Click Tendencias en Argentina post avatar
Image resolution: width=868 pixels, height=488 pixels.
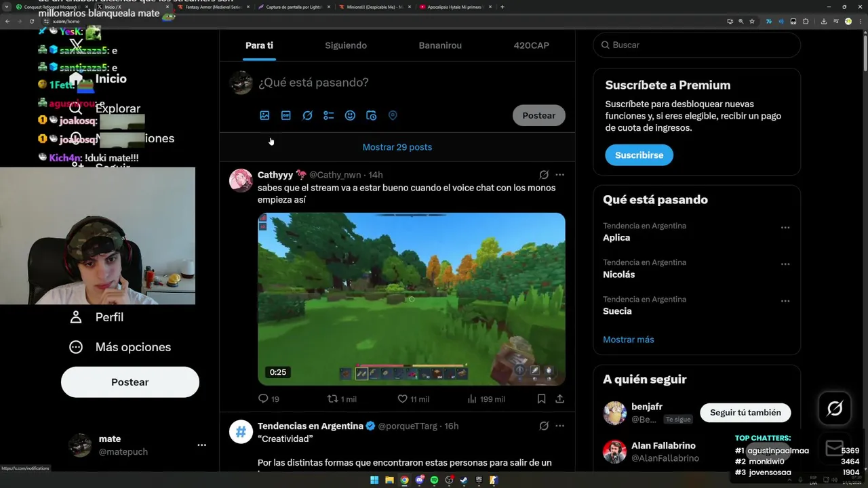tap(241, 432)
